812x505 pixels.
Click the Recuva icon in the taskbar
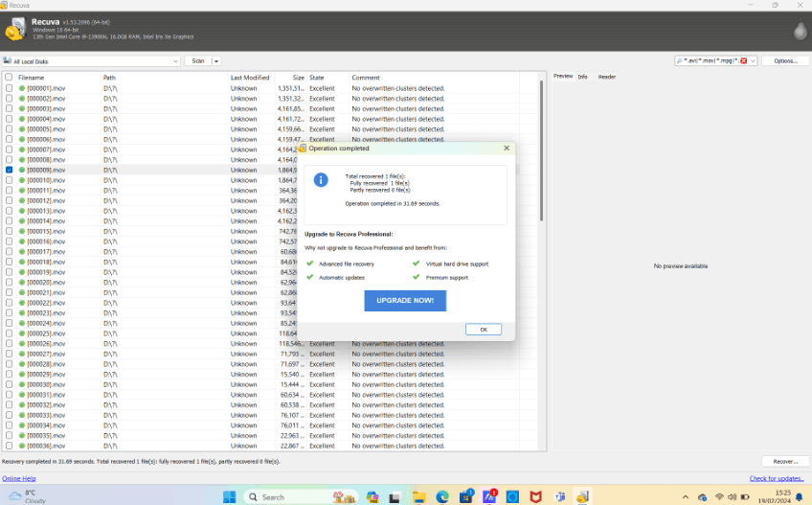[x=582, y=496]
